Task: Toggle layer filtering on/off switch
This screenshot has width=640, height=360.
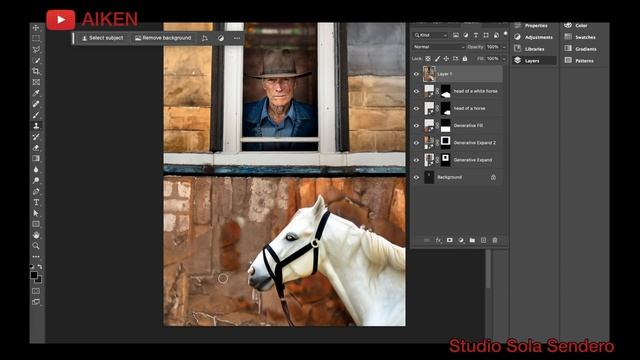Action: tap(505, 34)
